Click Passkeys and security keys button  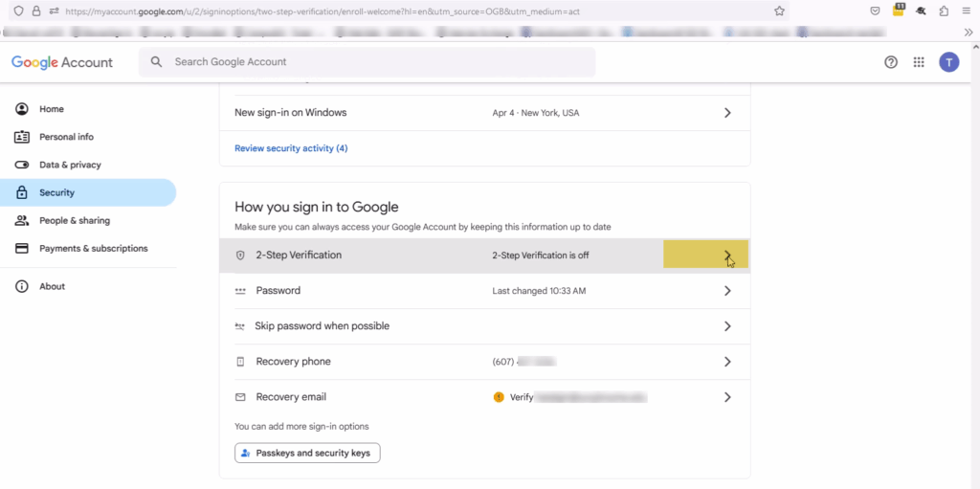pos(307,454)
